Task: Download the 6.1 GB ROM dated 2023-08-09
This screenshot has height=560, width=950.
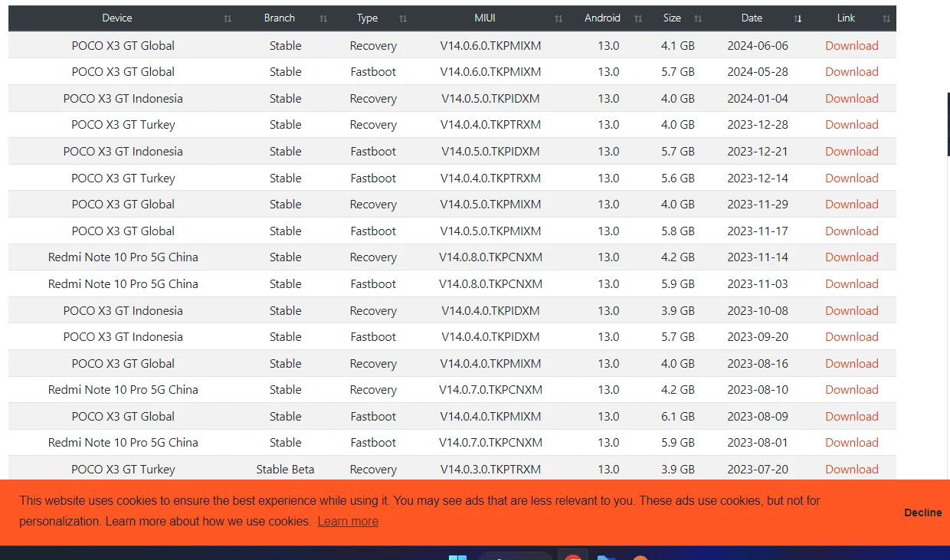Action: [852, 416]
